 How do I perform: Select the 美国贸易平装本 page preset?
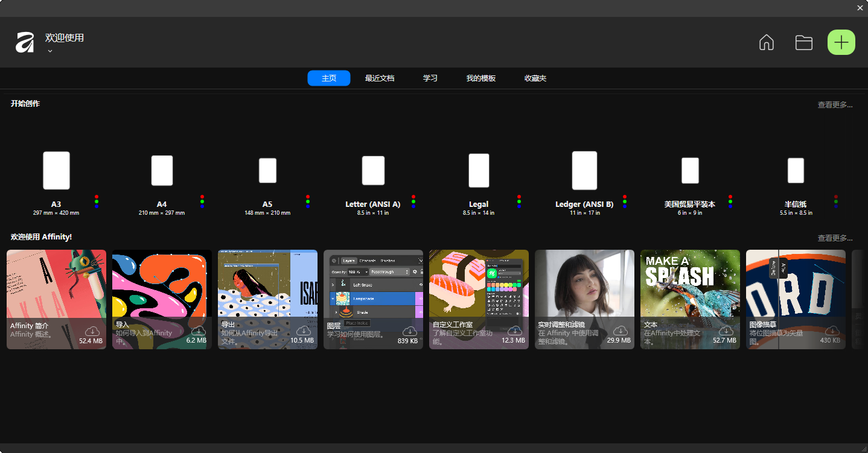click(690, 171)
